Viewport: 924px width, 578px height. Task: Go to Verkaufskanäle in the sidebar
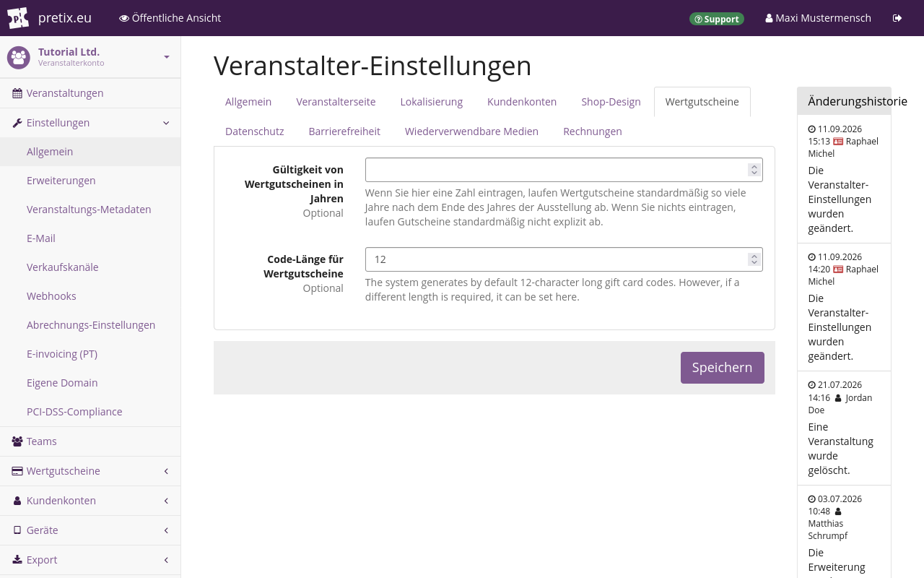click(90, 267)
